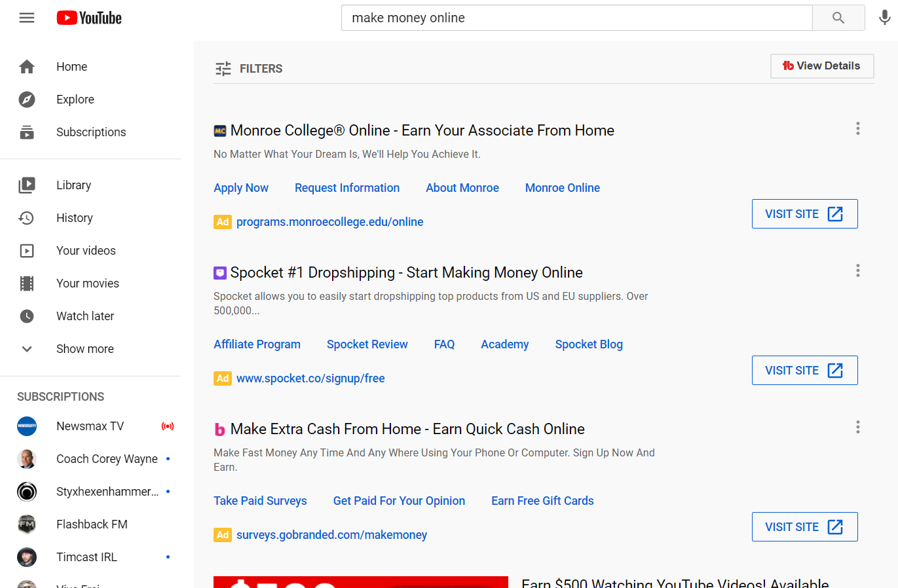This screenshot has width=898, height=588.
Task: Click the Your movies film icon
Action: point(27,284)
